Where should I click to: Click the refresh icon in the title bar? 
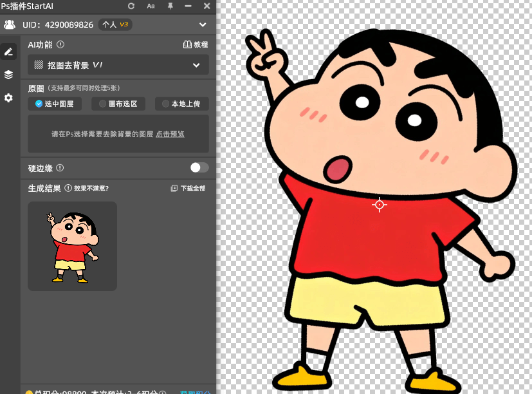[131, 6]
